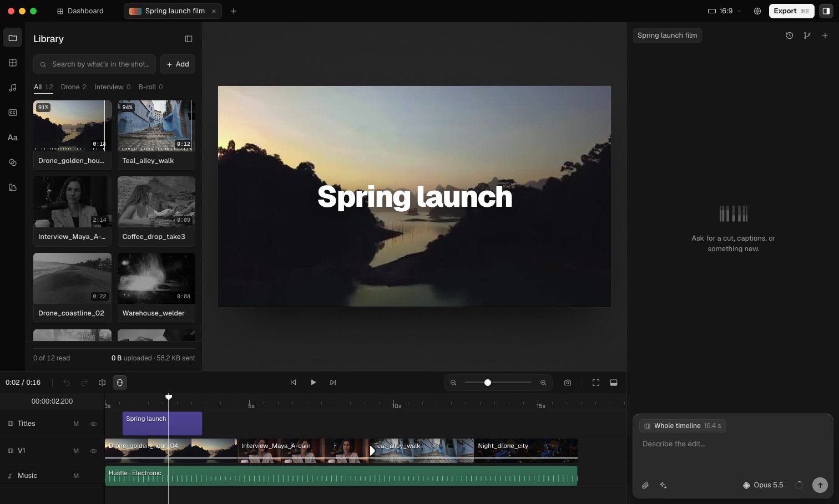Image resolution: width=839 pixels, height=504 pixels.
Task: Open the text Aa sidebar panel
Action: (13, 138)
